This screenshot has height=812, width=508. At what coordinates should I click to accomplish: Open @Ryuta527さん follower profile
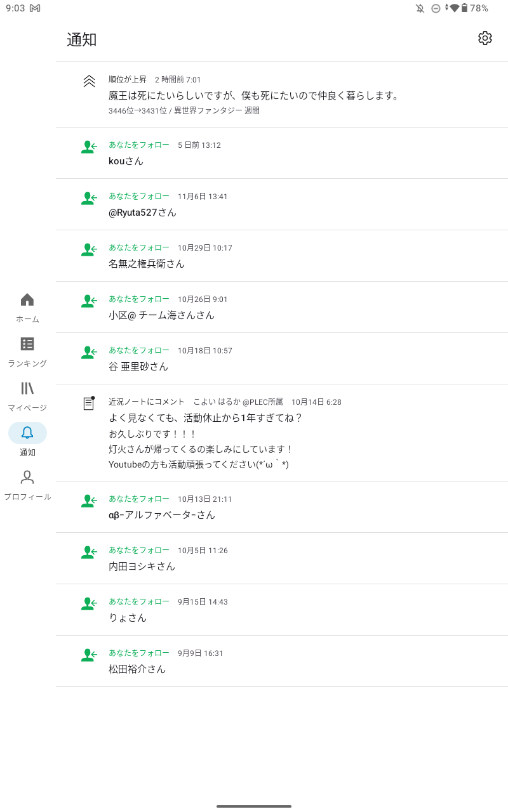tap(143, 213)
